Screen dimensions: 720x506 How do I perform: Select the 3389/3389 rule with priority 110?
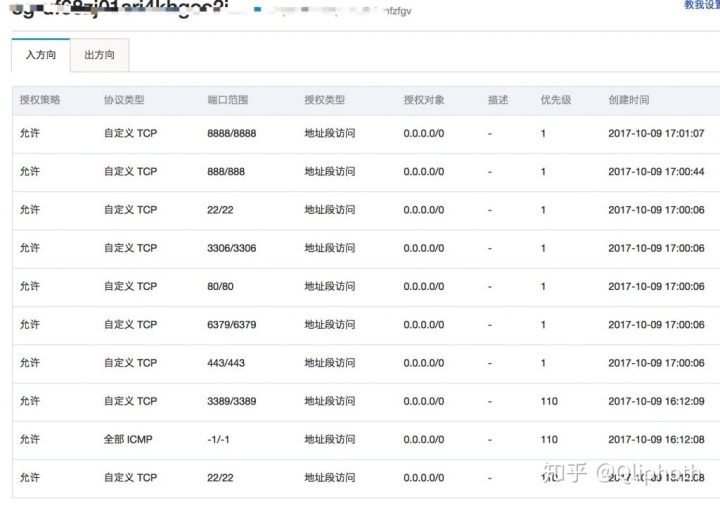tap(366, 401)
